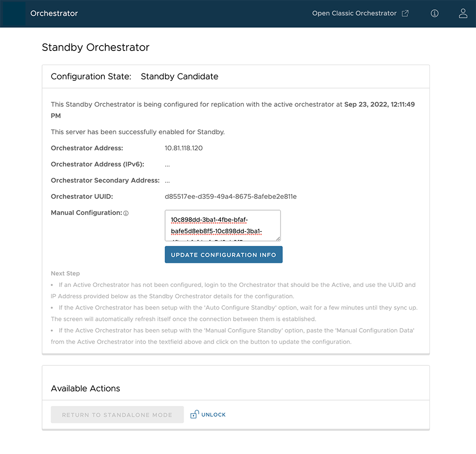Click the Orchestrator Secondary Address label
The width and height of the screenshot is (476, 454).
pyautogui.click(x=105, y=180)
